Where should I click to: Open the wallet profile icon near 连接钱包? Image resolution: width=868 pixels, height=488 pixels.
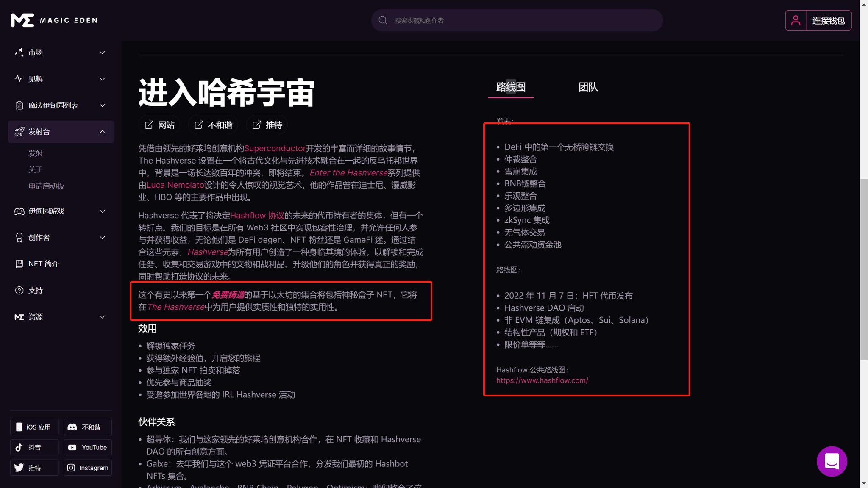coord(796,20)
